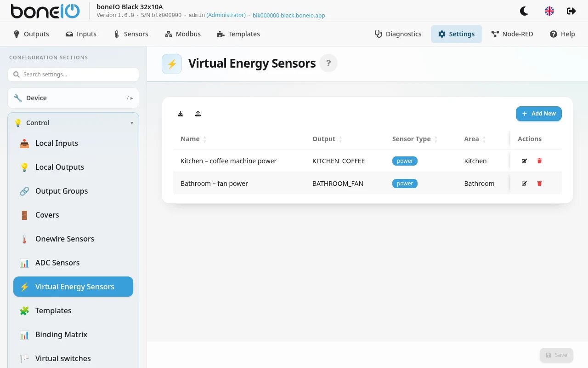Sort table by Output column
Screen dimensions: 588x368
[x=327, y=139]
